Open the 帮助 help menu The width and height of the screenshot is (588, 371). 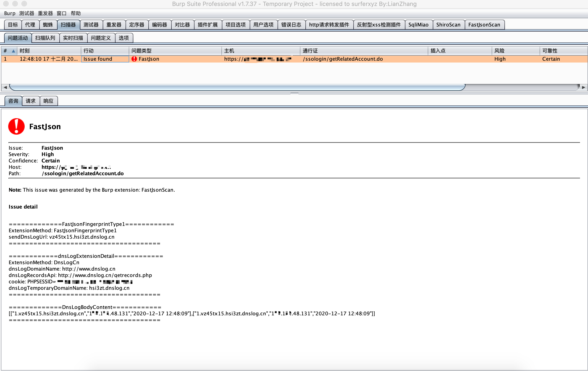click(76, 13)
